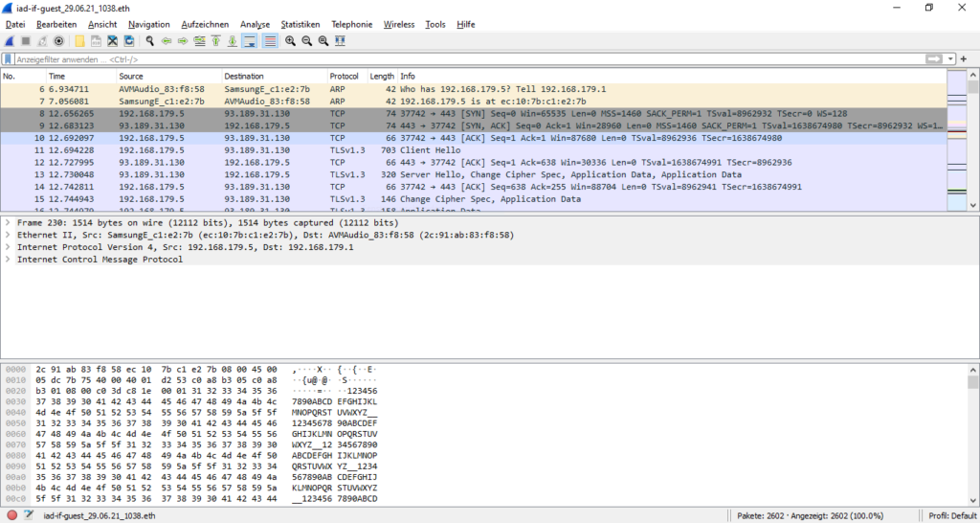
Task: Open the Bearbeiten menu
Action: (x=56, y=24)
